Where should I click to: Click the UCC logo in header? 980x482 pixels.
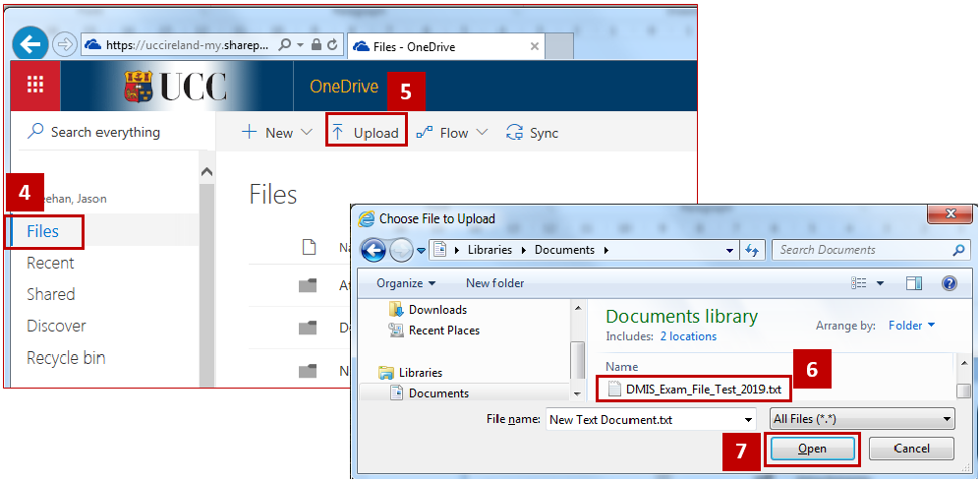177,87
